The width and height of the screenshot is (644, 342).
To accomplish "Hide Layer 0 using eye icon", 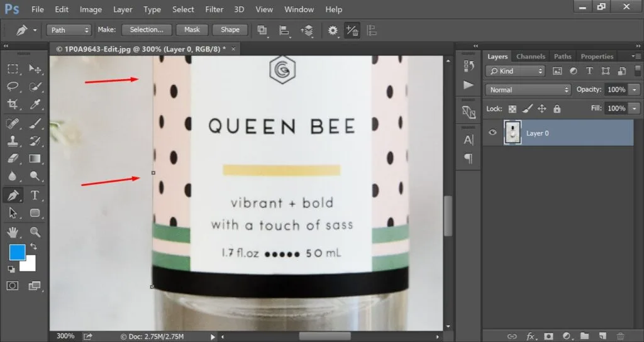I will click(493, 133).
